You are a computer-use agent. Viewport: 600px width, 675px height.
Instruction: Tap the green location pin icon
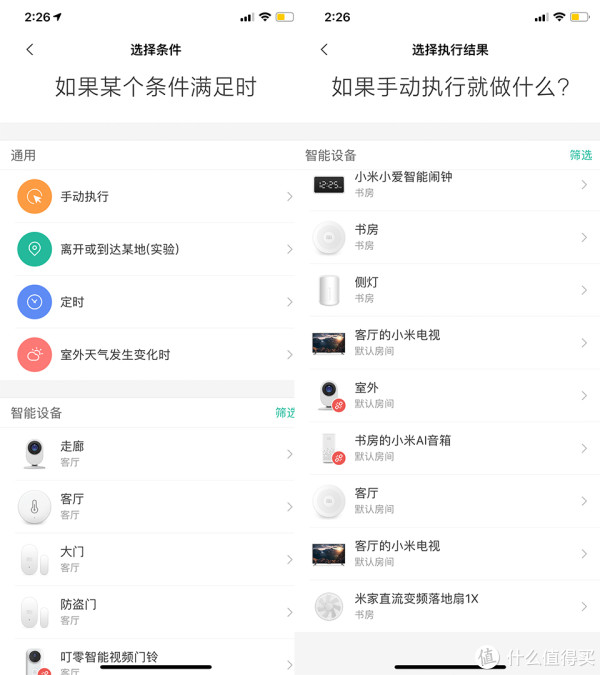tap(35, 249)
